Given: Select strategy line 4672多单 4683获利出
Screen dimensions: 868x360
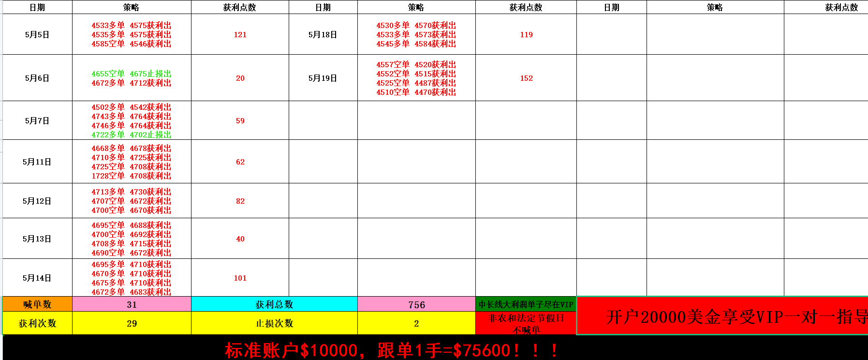Looking at the screenshot, I should [132, 292].
